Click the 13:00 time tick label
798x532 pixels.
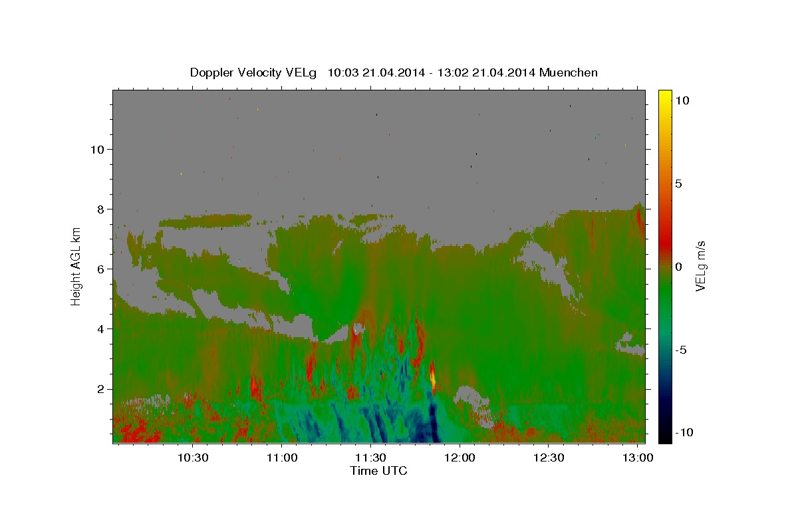638,458
